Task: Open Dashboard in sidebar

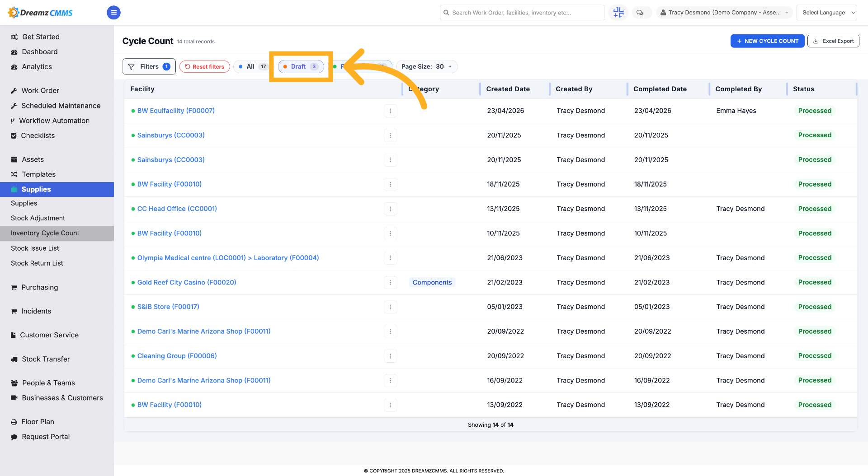Action: pos(40,52)
